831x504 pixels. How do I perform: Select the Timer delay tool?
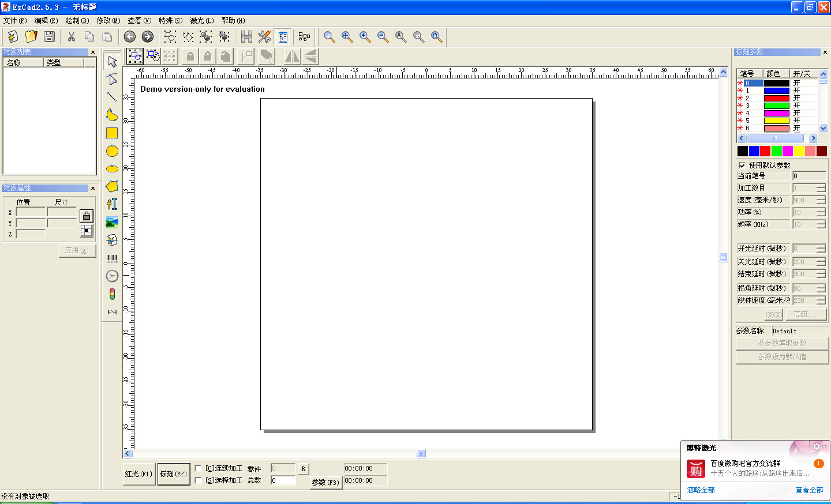(x=113, y=276)
